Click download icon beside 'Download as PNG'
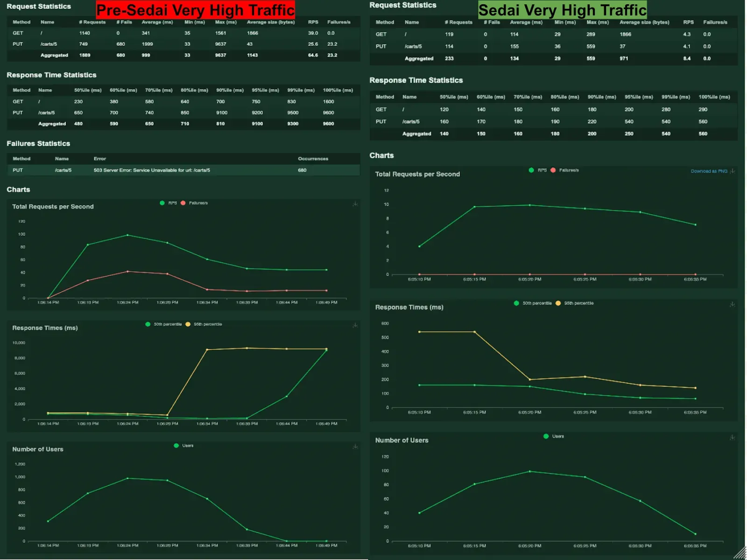The height and width of the screenshot is (560, 747). [733, 171]
